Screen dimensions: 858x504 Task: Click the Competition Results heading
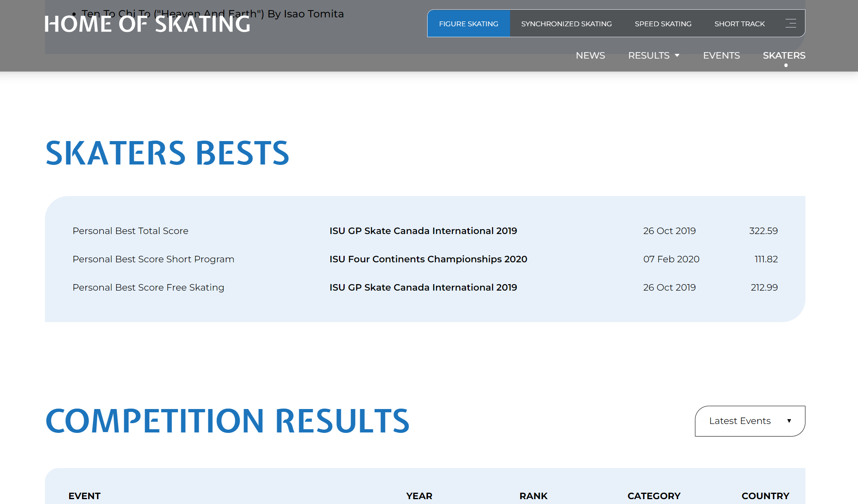(227, 421)
